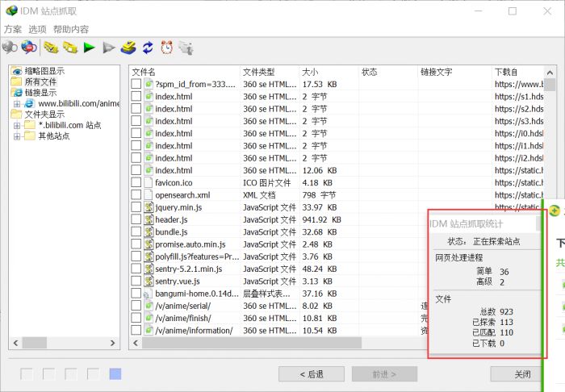Click the gray pause download arrow icon
This screenshot has width=565, height=392.
108,48
